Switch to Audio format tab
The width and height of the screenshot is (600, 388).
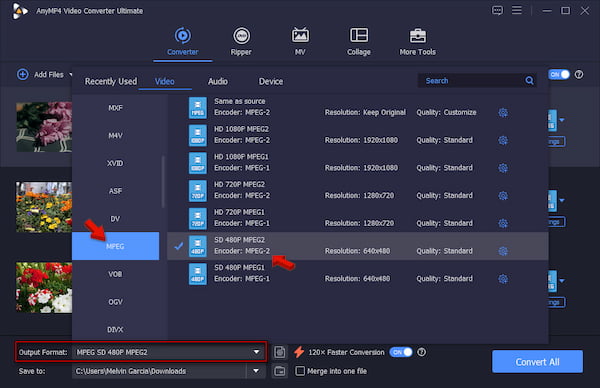point(218,82)
